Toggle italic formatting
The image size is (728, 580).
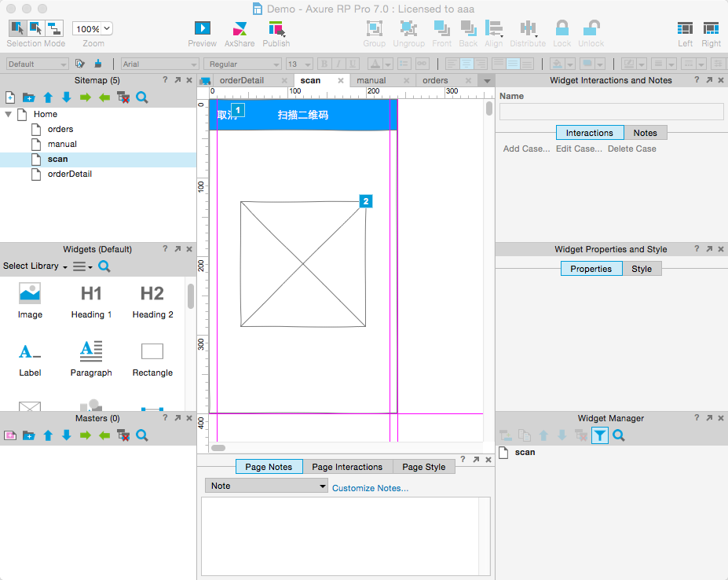[x=338, y=64]
